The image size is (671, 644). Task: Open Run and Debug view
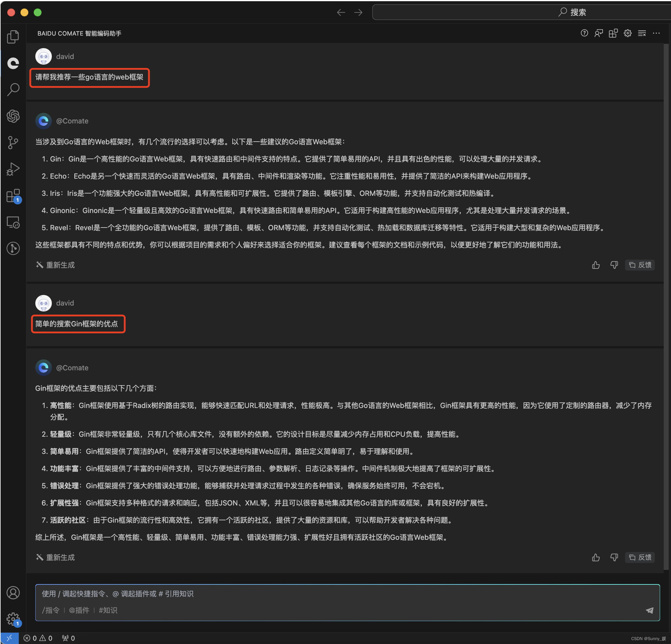13,169
